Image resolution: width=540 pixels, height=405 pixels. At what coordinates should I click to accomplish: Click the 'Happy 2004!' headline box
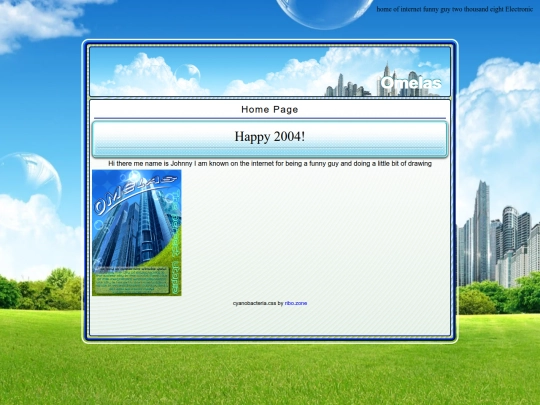tap(270, 139)
